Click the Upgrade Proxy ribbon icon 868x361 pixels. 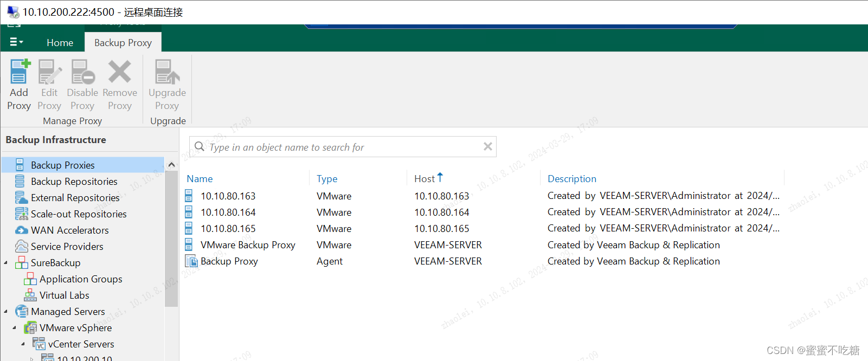point(167,72)
